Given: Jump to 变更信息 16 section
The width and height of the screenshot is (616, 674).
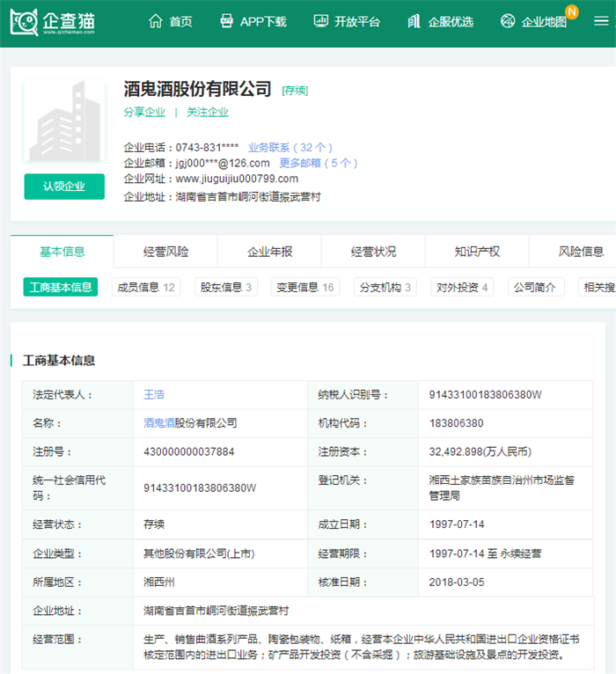Looking at the screenshot, I should (305, 287).
